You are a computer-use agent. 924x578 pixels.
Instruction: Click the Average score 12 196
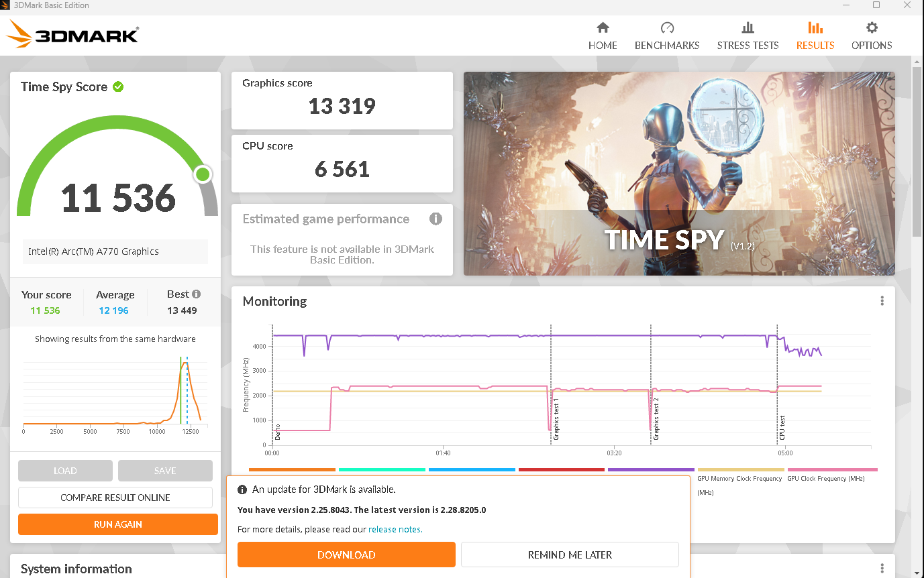(113, 310)
